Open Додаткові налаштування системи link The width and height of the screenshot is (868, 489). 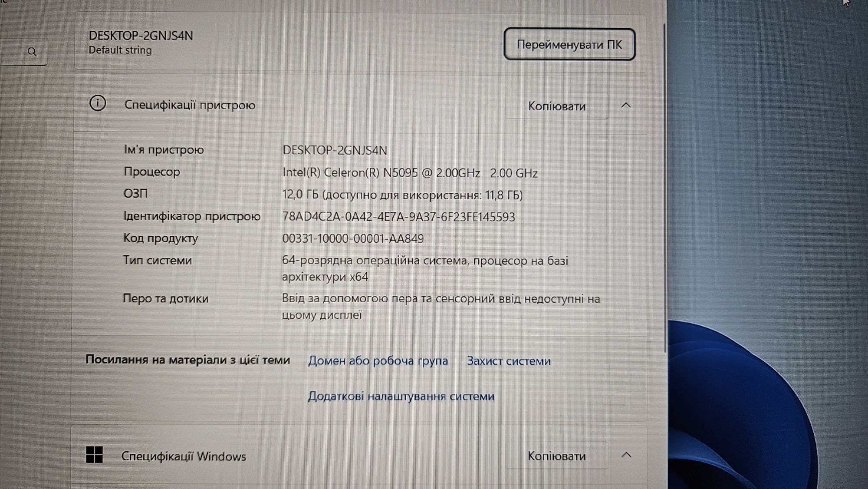click(401, 396)
